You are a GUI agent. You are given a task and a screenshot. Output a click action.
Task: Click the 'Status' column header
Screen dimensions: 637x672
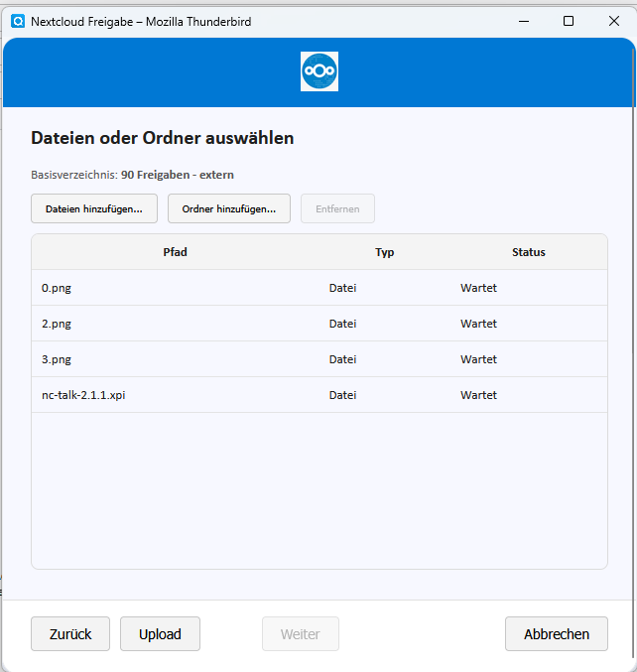click(528, 252)
